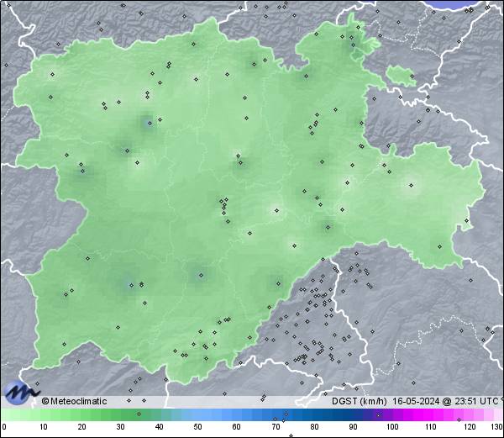Screen dimensions: 504x438
Task: Click the Meteoclimatic wave logo
Action: [20, 393]
